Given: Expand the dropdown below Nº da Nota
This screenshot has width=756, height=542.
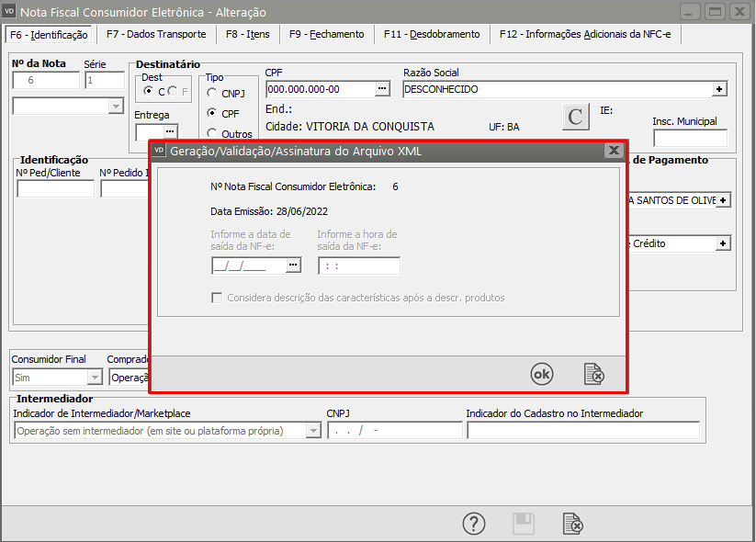Looking at the screenshot, I should coord(116,107).
